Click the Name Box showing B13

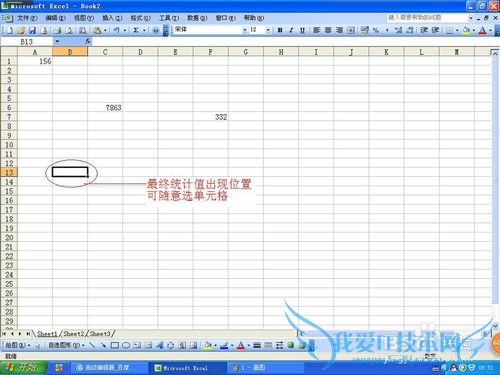pyautogui.click(x=27, y=42)
